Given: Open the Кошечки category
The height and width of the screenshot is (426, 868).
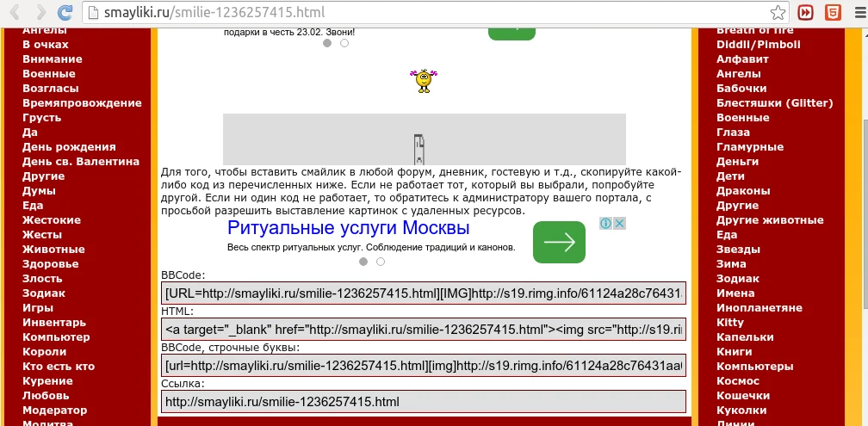Looking at the screenshot, I should point(743,396).
